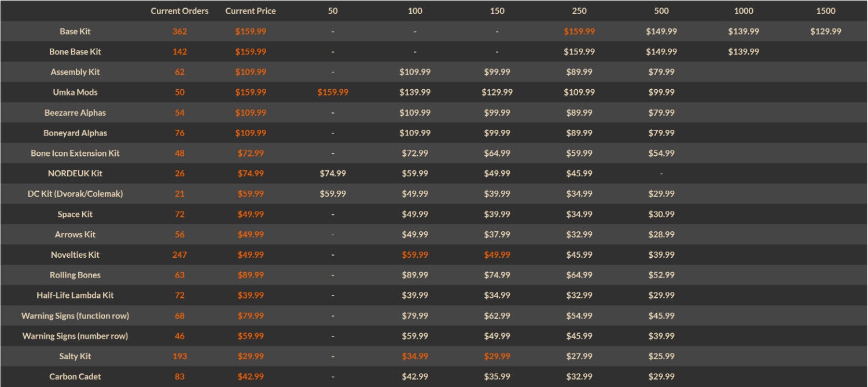Select the Base Kit row label
The image size is (868, 387).
point(75,31)
